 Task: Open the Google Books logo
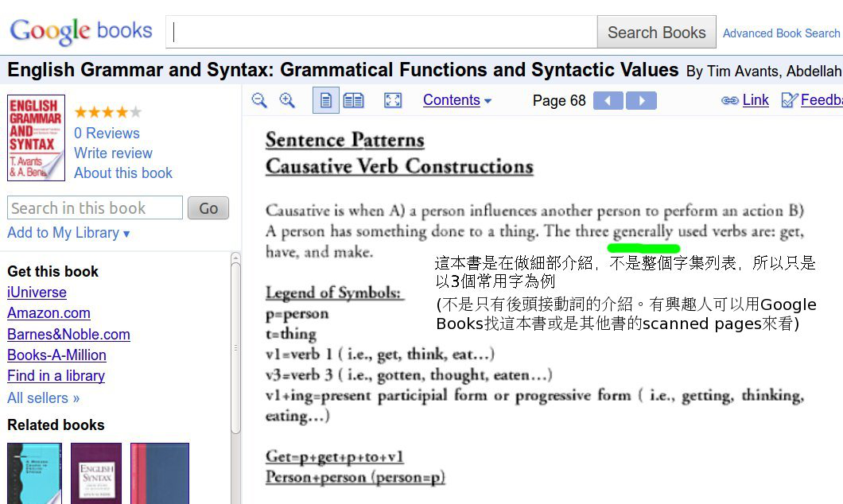80,32
